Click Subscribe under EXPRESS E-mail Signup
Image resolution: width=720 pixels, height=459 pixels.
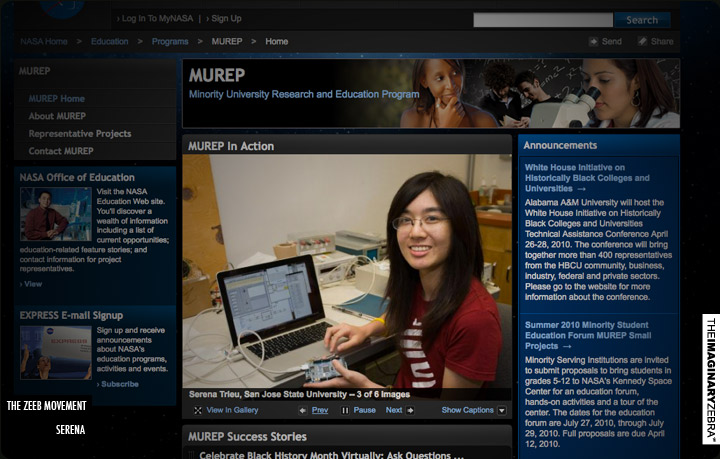coord(120,384)
